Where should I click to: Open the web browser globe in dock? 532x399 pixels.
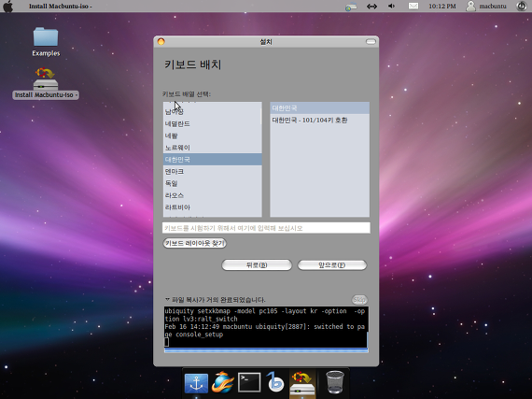222,382
